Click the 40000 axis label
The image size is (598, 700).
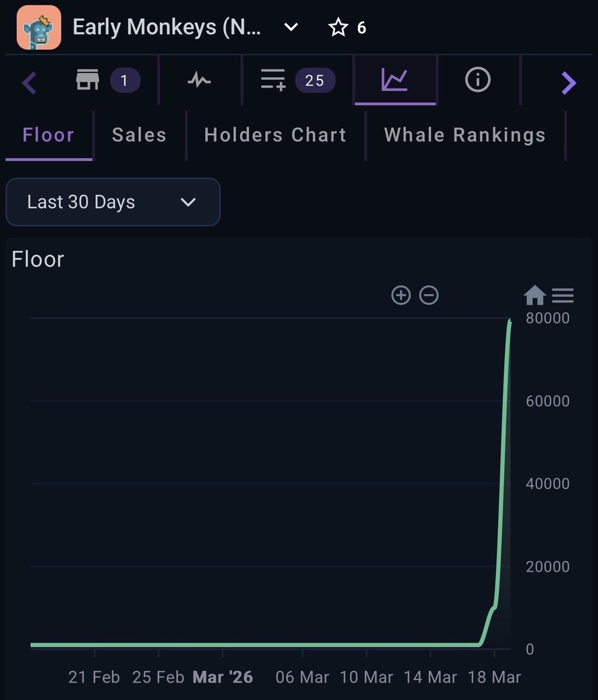coord(547,484)
